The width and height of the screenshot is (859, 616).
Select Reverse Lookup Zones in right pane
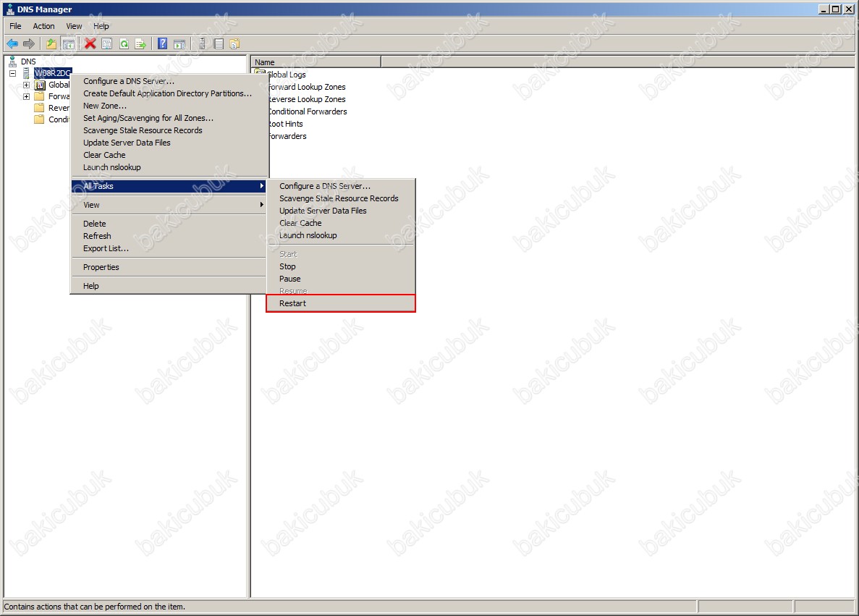click(x=307, y=99)
